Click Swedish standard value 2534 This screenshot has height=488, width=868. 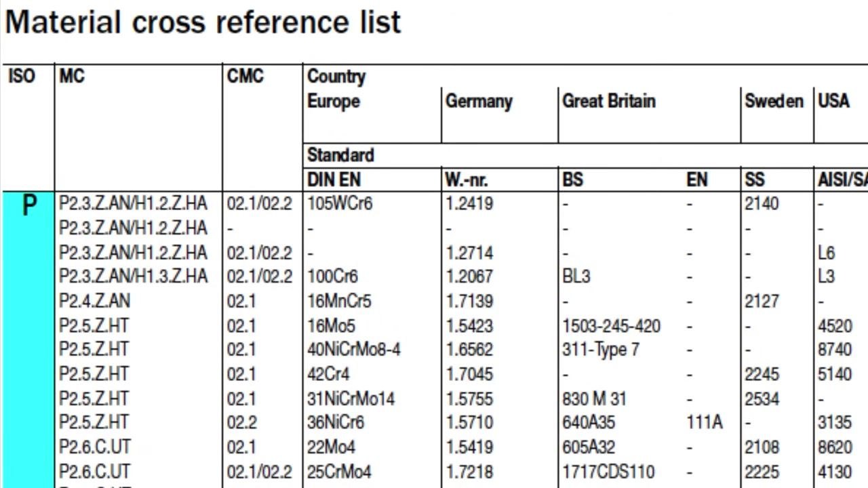(x=762, y=399)
